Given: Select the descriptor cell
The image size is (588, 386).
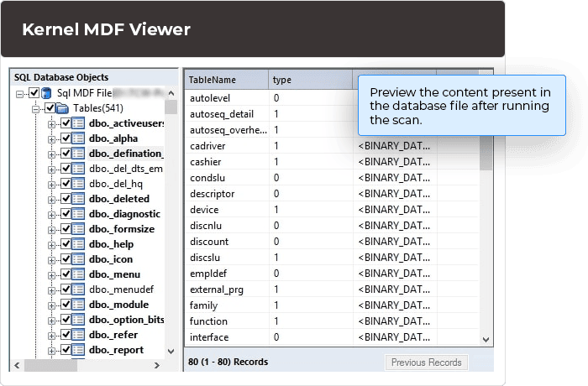Looking at the screenshot, I should coord(227,194).
